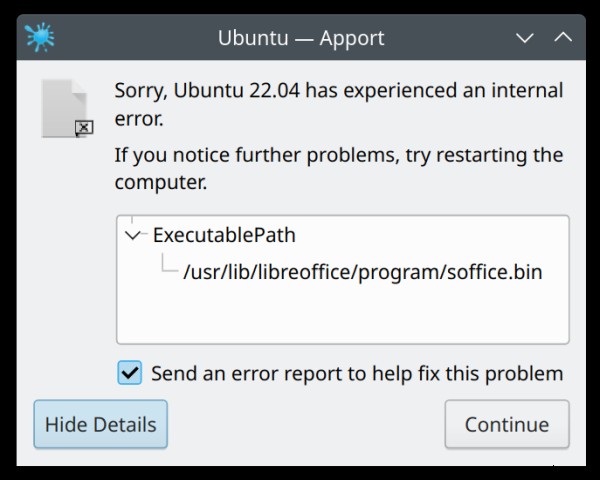The height and width of the screenshot is (480, 600).
Task: Maximize window using the upward chevron
Action: point(563,37)
